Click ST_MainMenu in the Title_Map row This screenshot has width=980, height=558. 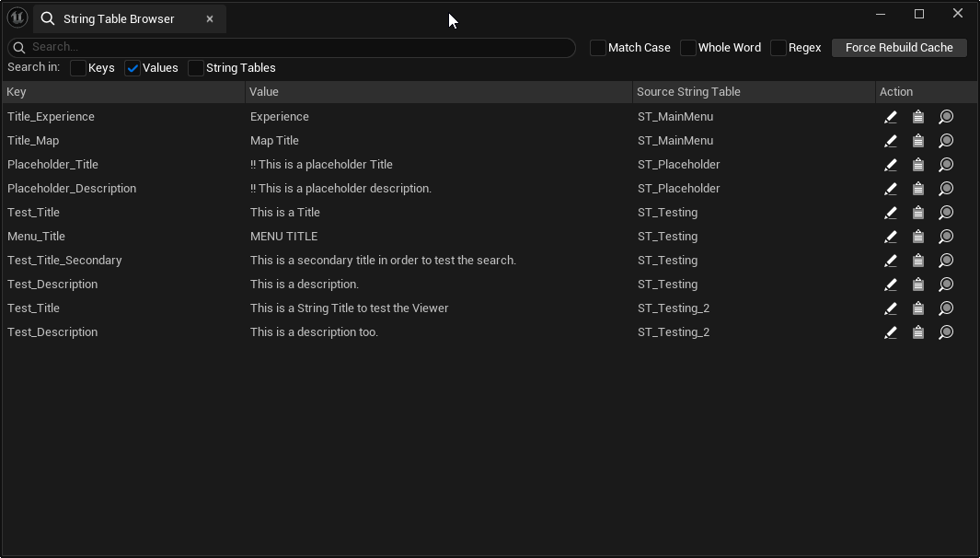pyautogui.click(x=675, y=141)
